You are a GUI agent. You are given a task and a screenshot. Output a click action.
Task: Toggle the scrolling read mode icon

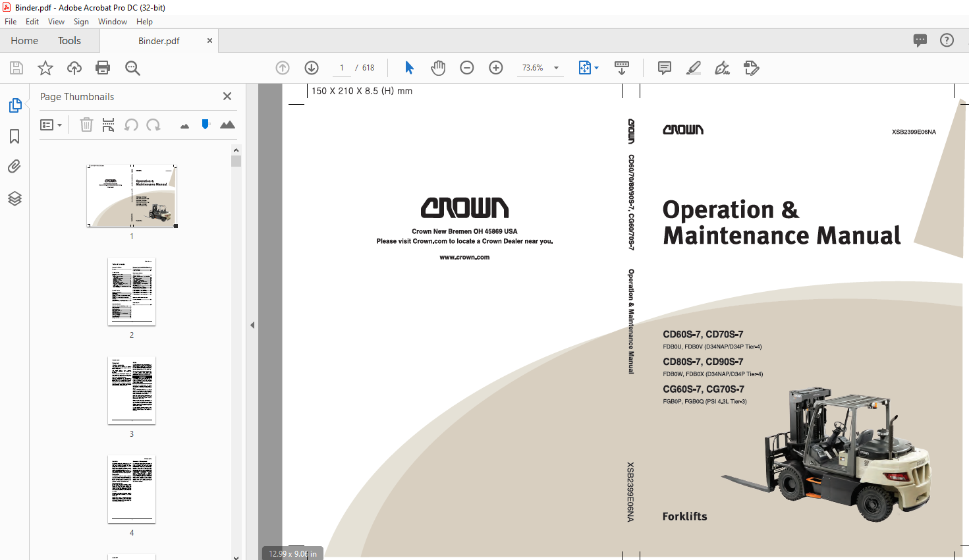click(x=621, y=68)
